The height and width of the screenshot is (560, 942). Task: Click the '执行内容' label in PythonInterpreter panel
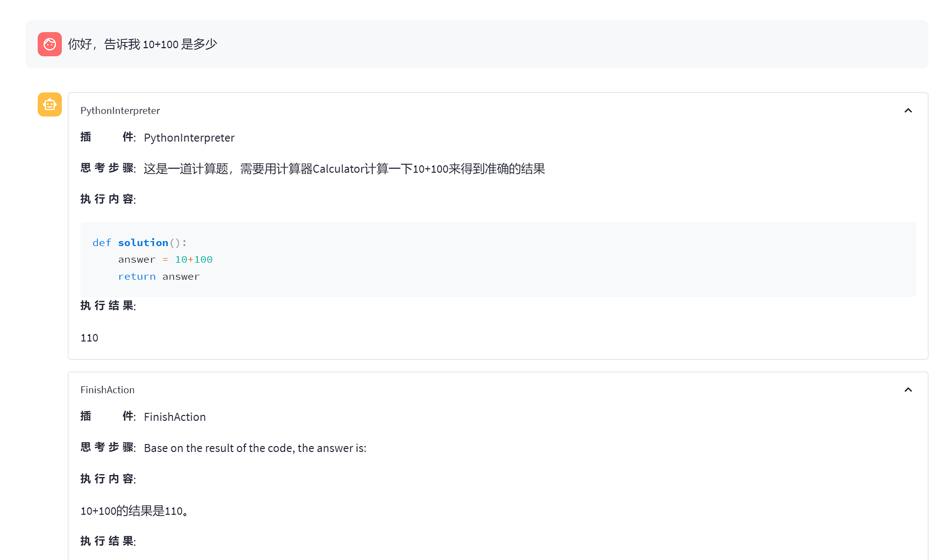coord(108,199)
